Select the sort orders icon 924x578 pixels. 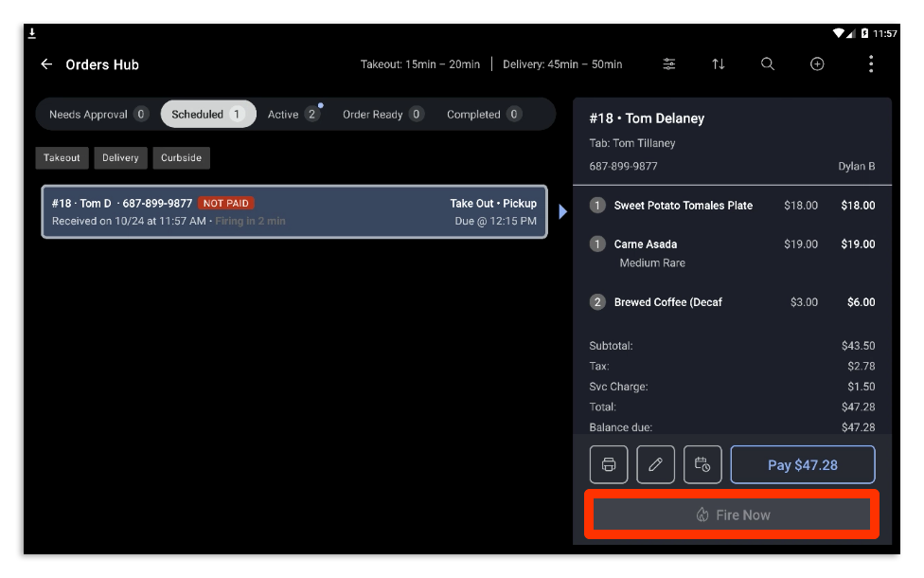pyautogui.click(x=719, y=63)
